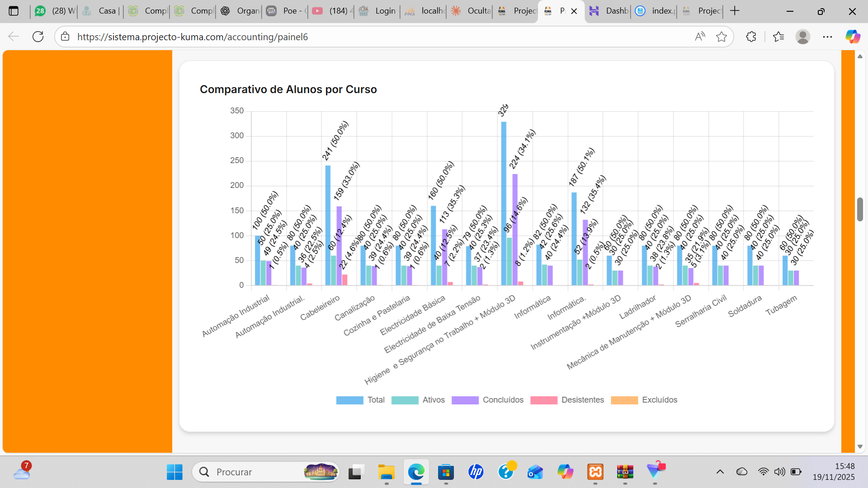Click the Concluídos purple legend swatch
Image resolution: width=868 pixels, height=488 pixels.
tap(465, 400)
